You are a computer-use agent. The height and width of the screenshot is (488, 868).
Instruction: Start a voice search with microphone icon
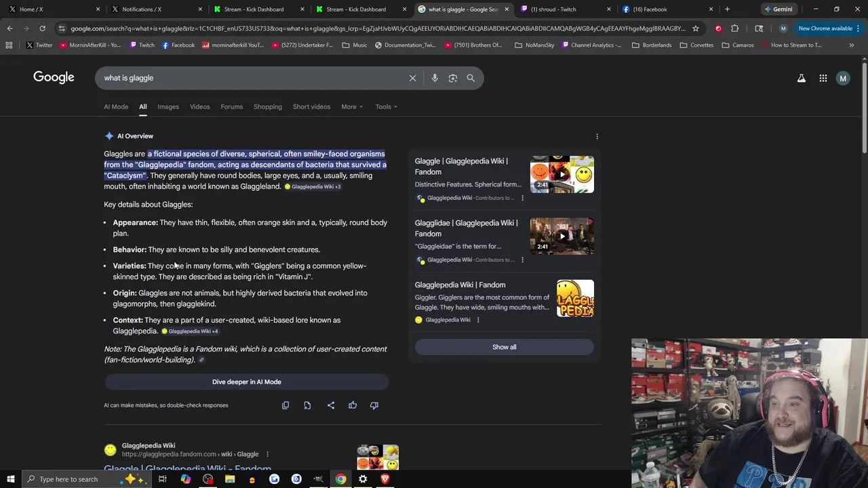coord(435,78)
